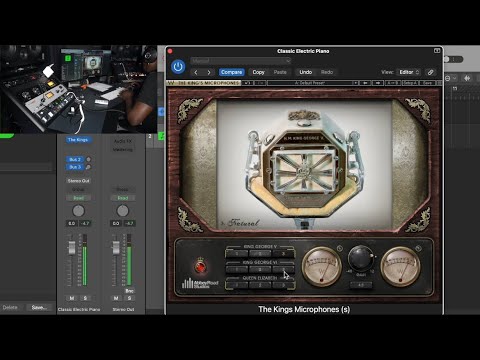Click the Bus 3 send level knob
Image resolution: width=480 pixels, height=360 pixels.
click(88, 167)
